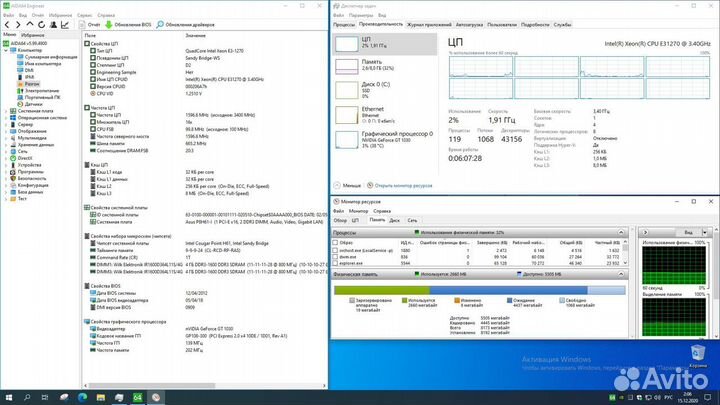The image size is (720, 405).
Task: Expand the Мультимедиа tree node
Action: (x=6, y=138)
